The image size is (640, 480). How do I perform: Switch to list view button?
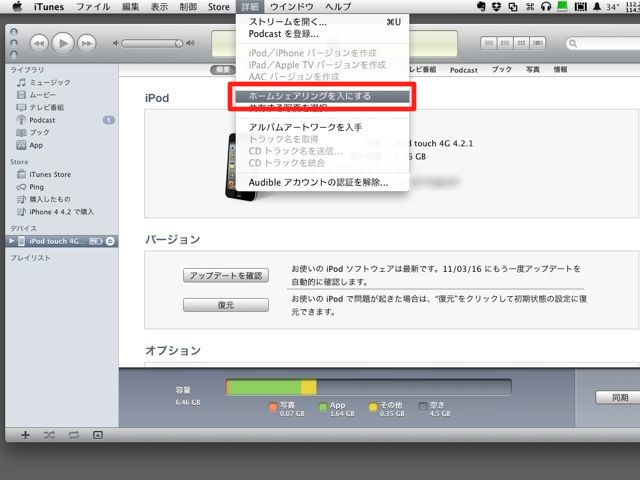click(489, 43)
